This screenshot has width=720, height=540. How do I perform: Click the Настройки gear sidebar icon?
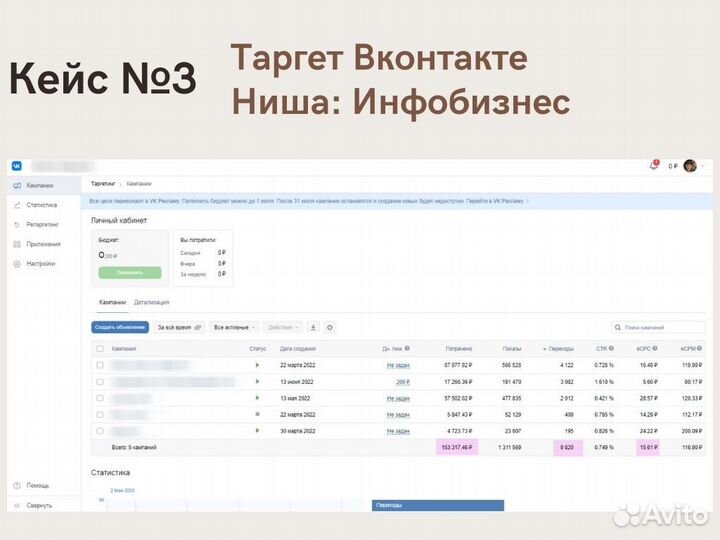17,264
